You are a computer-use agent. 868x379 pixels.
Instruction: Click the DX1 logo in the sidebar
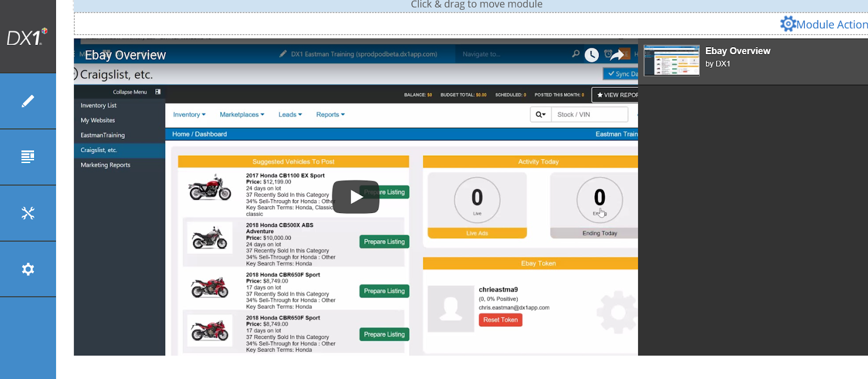click(x=27, y=37)
